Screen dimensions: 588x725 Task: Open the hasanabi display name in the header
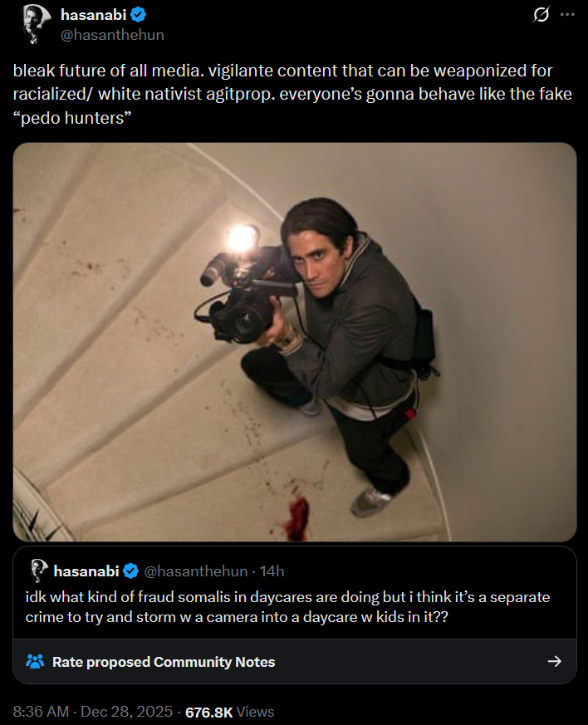tap(93, 15)
